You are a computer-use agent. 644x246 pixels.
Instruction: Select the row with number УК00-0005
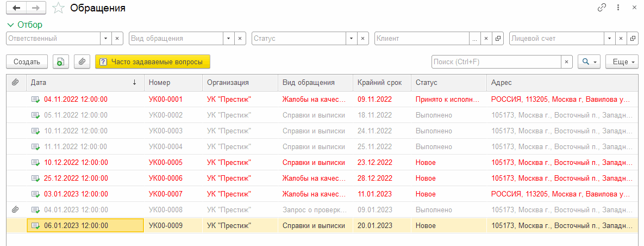point(165,162)
